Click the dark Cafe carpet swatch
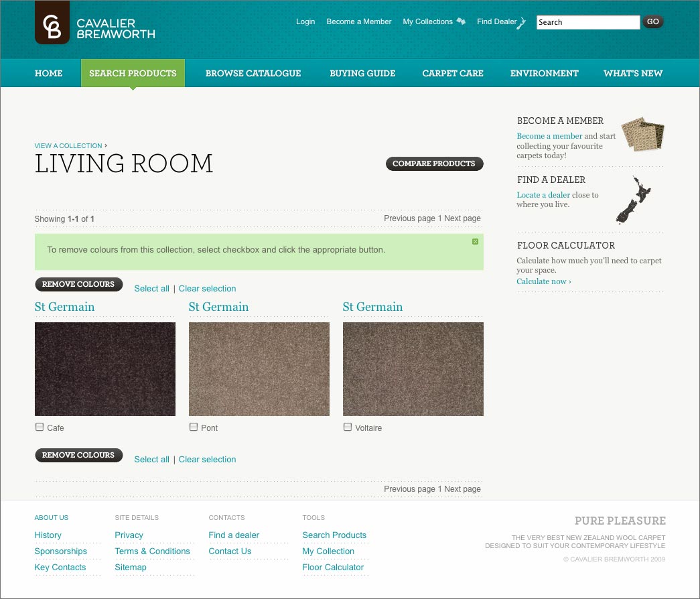Screen dimensions: 700x599 click(105, 369)
